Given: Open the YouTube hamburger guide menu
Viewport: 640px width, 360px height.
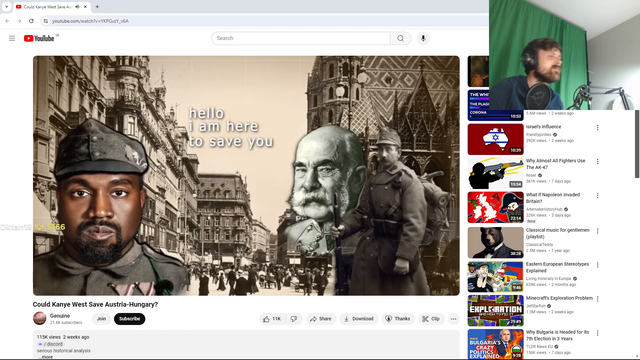Looking at the screenshot, I should 12,38.
